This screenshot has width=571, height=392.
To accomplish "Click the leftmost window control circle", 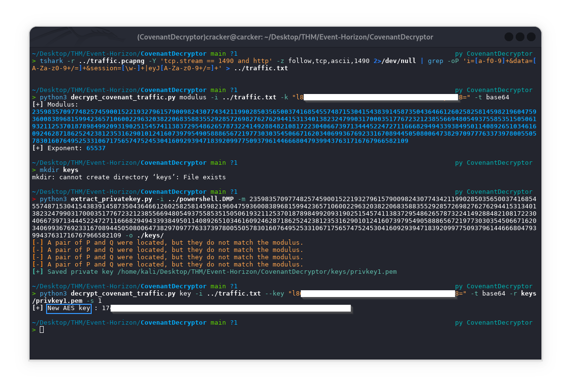I will [508, 37].
